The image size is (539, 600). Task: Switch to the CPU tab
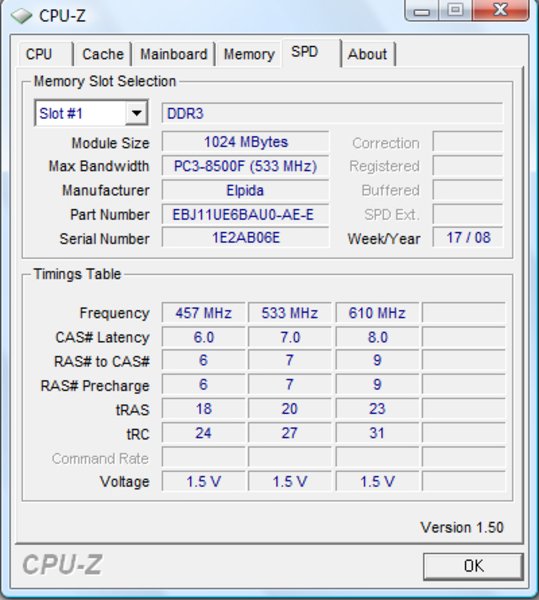coord(39,54)
